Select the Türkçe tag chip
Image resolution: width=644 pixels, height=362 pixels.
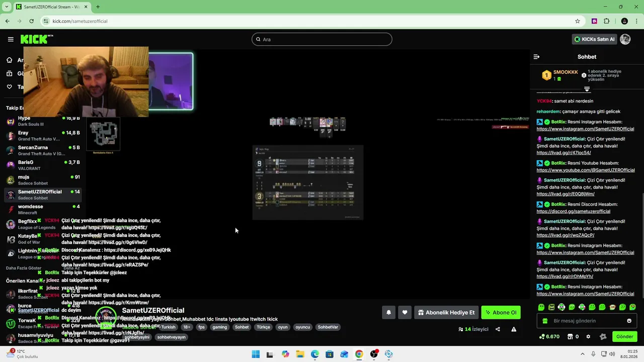pyautogui.click(x=263, y=327)
